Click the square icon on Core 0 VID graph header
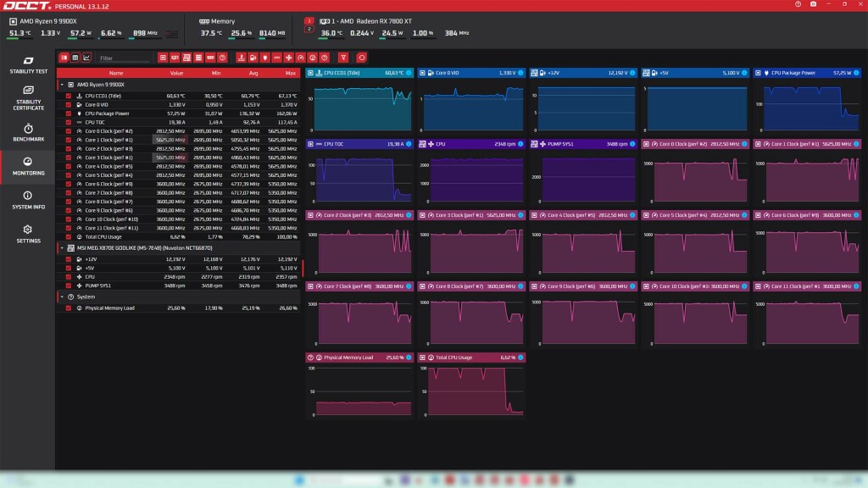The image size is (868, 488). click(x=422, y=73)
